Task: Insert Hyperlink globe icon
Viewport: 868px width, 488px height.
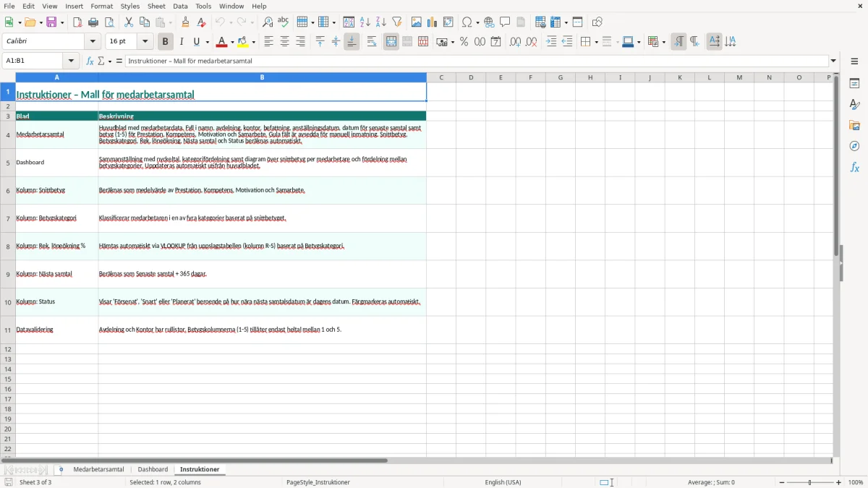Action: point(489,22)
